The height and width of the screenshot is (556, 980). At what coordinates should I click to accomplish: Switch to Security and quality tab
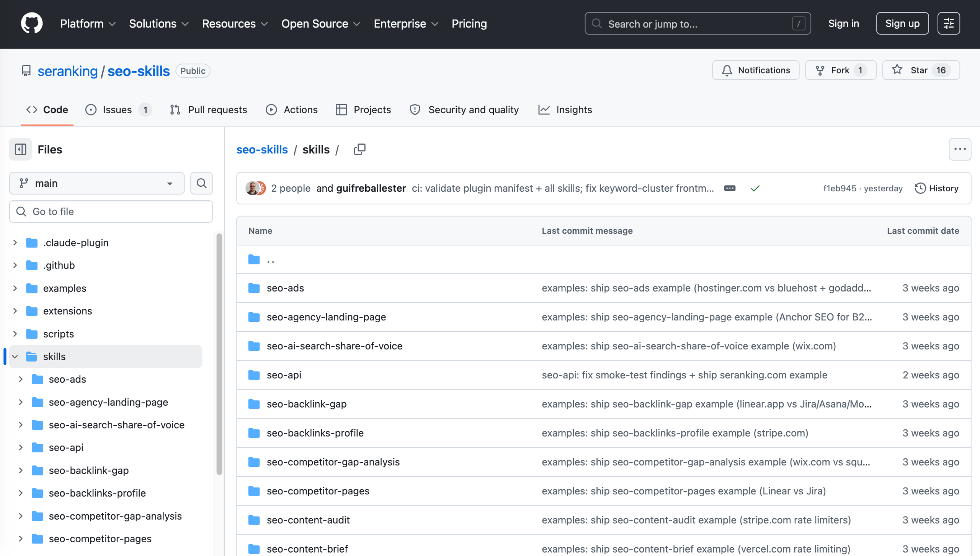pos(464,110)
